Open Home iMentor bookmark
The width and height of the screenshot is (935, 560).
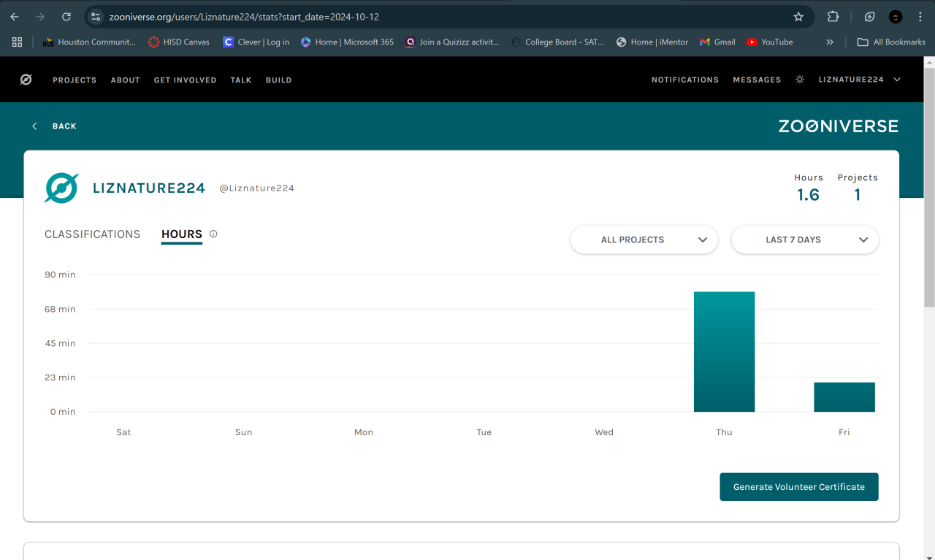[x=652, y=42]
